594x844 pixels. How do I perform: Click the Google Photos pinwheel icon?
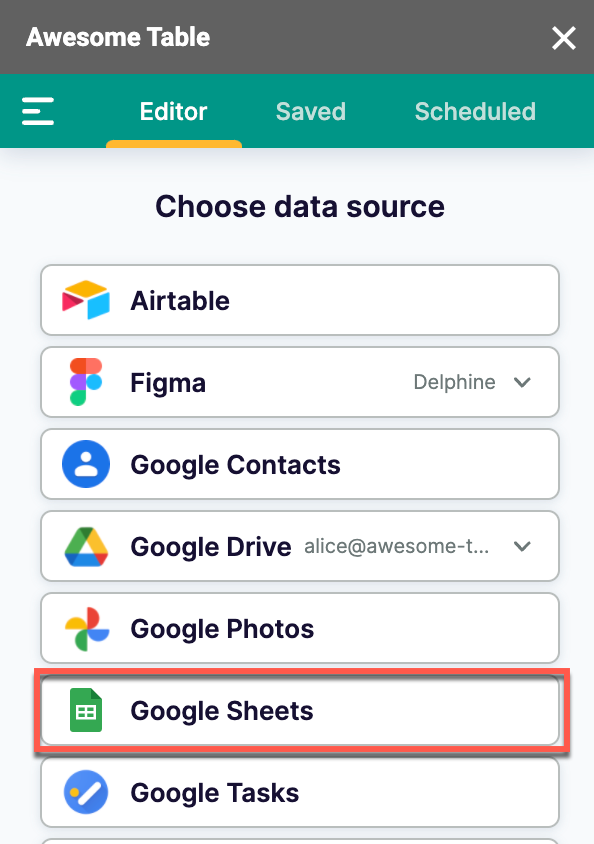[86, 629]
